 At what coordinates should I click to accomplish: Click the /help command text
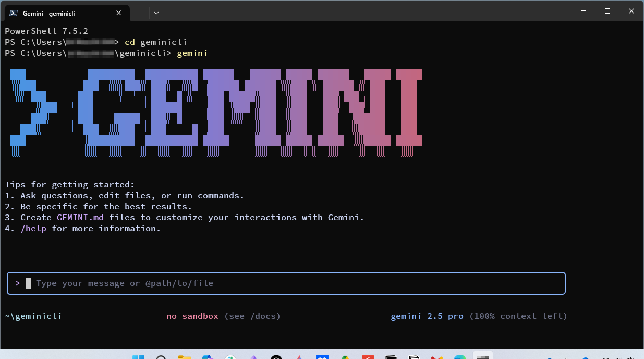click(x=33, y=228)
